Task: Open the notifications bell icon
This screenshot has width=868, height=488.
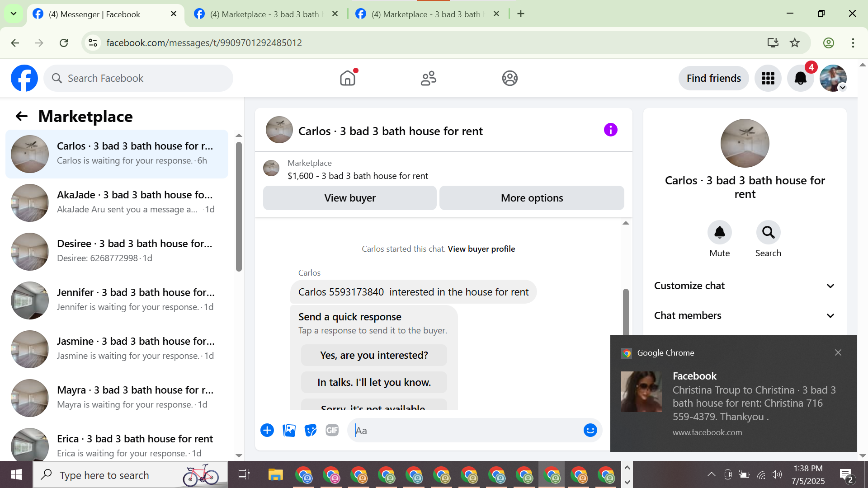Action: point(800,78)
